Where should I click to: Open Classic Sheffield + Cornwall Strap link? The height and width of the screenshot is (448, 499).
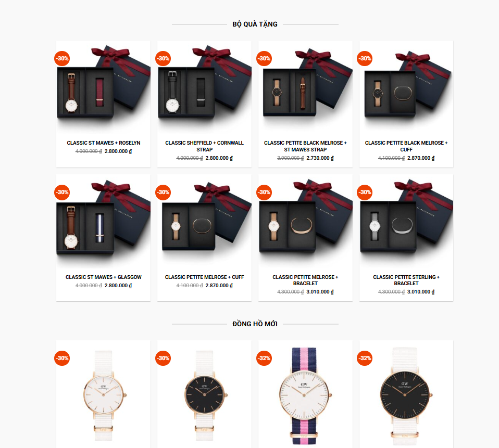pyautogui.click(x=204, y=146)
